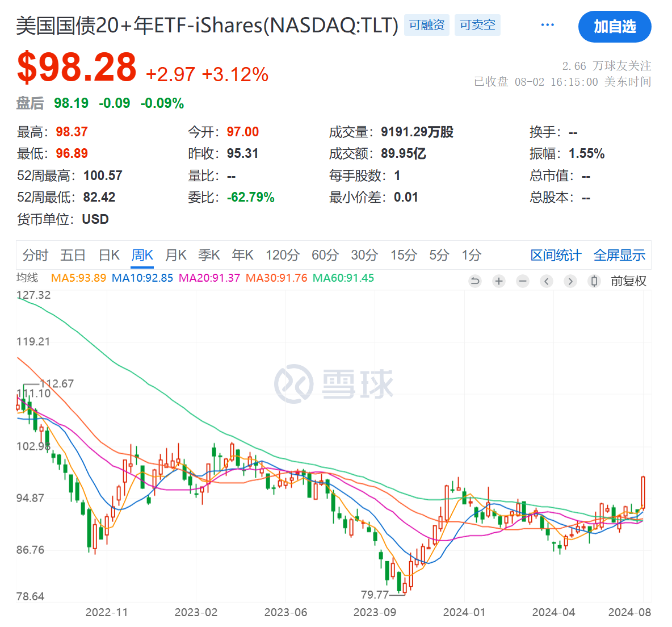Viewport: 672px width, 627px height.
Task: Click the 52周最低 value 82.42
Action: (x=99, y=197)
